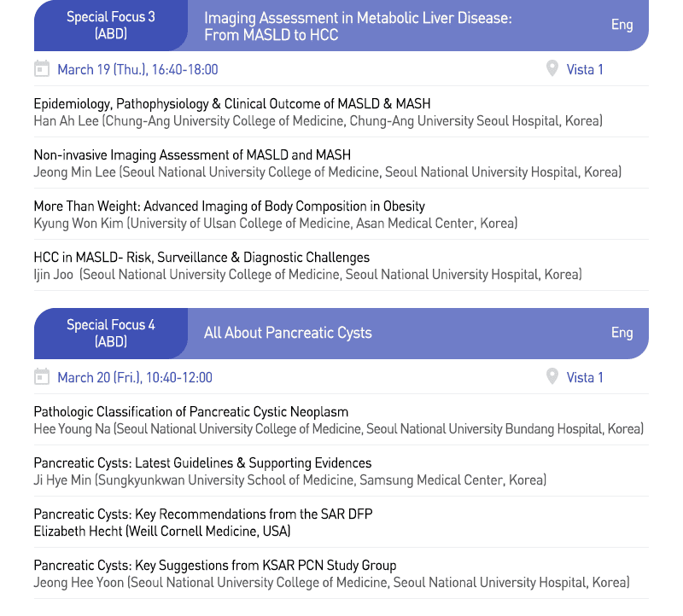Image resolution: width=683 pixels, height=616 pixels.
Task: Click the March 19 (Thu.), 16:40-18:00 time
Action: 137,70
